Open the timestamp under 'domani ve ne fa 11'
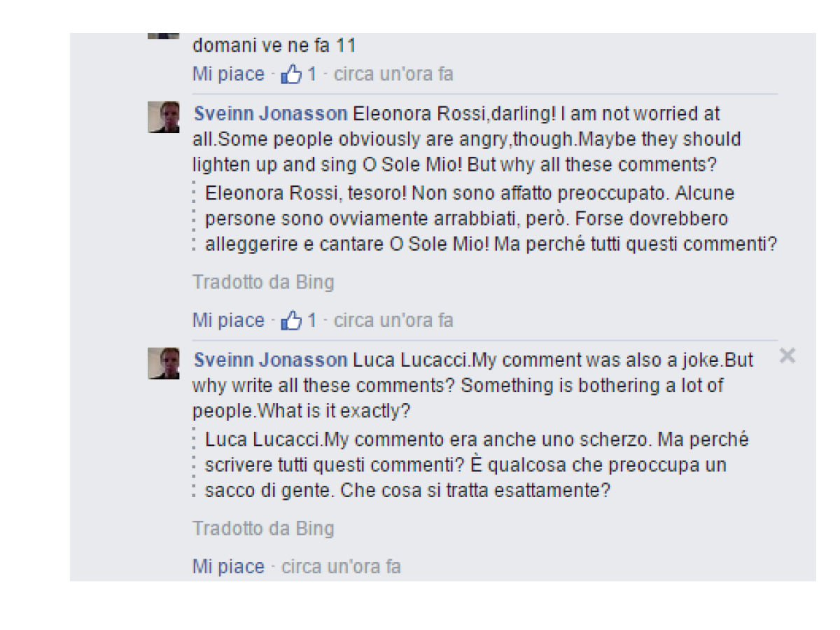 393,74
